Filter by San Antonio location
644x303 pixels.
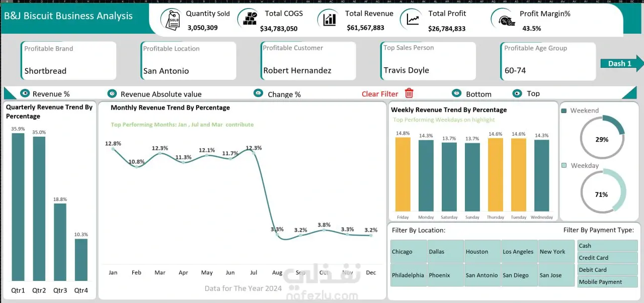click(x=482, y=275)
